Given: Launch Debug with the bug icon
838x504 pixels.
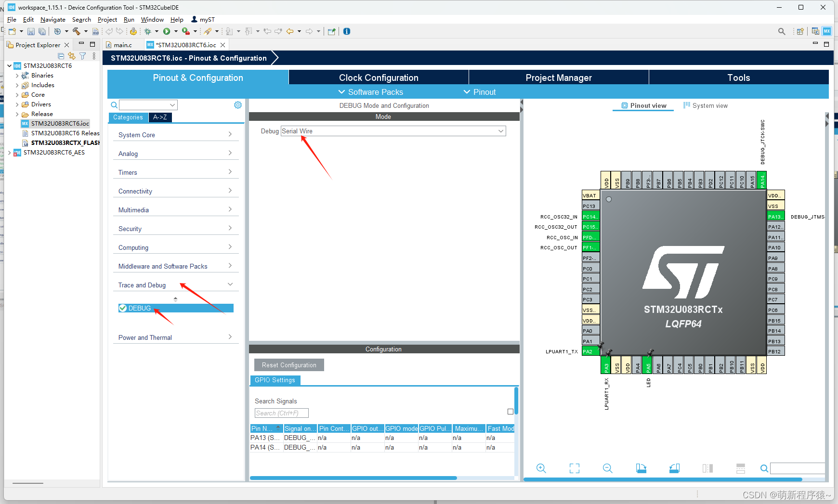Looking at the screenshot, I should coord(148,31).
